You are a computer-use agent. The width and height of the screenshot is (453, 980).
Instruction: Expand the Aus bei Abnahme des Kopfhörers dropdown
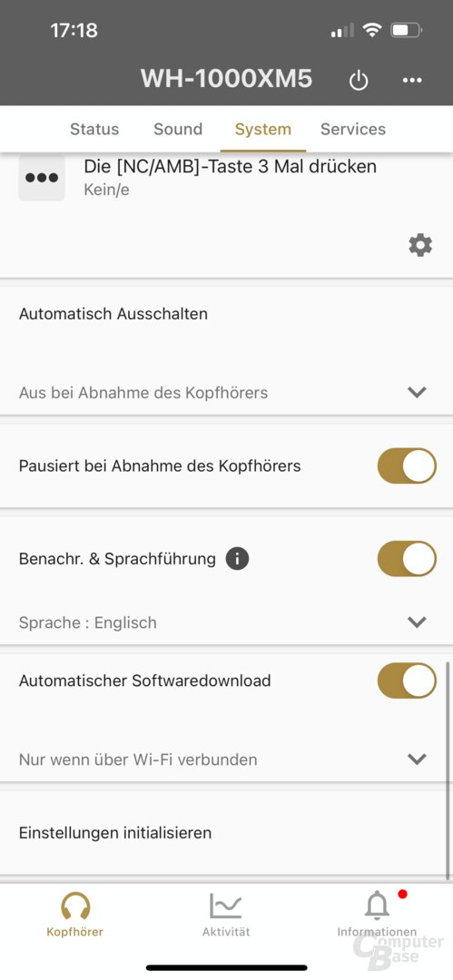(x=226, y=393)
